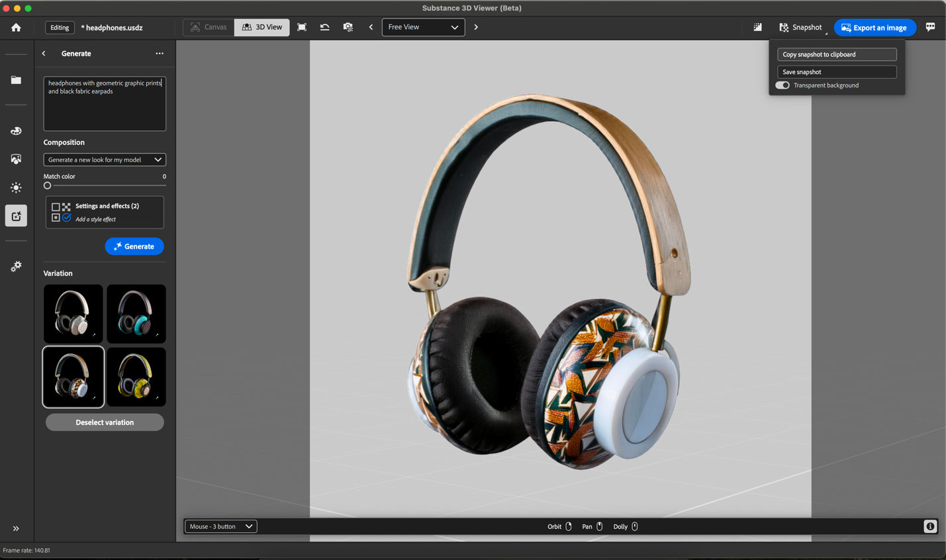This screenshot has height=560, width=946.
Task: Select the teal headphones variation thumbnail
Action: click(136, 314)
